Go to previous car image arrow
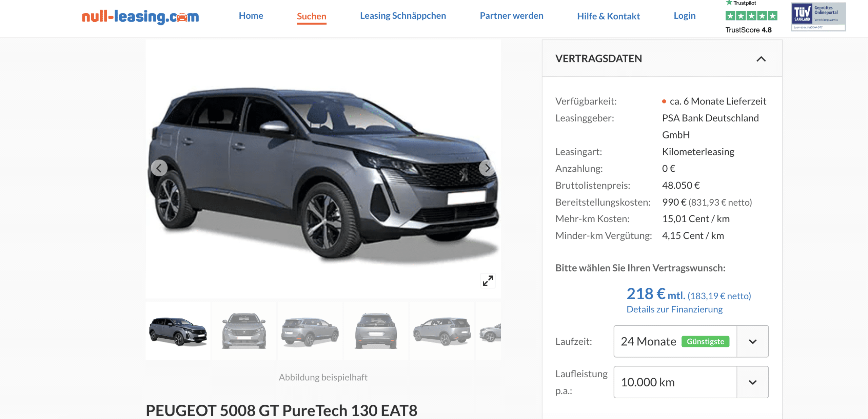 pyautogui.click(x=159, y=168)
